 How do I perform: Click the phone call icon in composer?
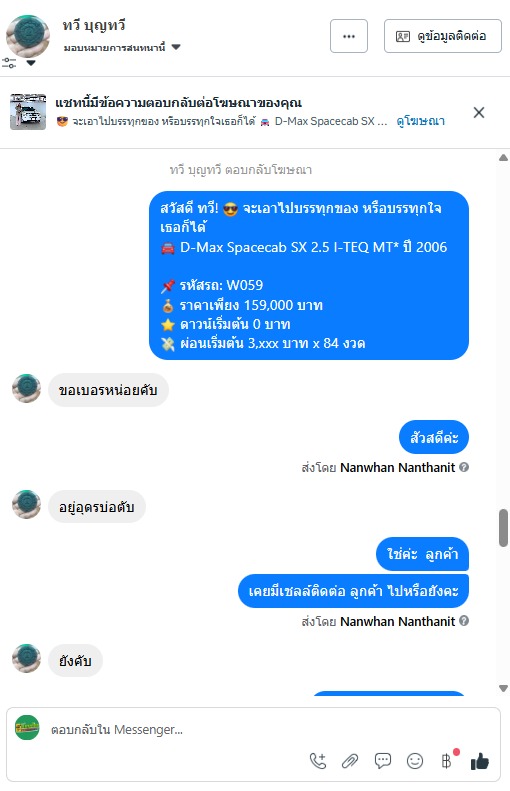(318, 760)
